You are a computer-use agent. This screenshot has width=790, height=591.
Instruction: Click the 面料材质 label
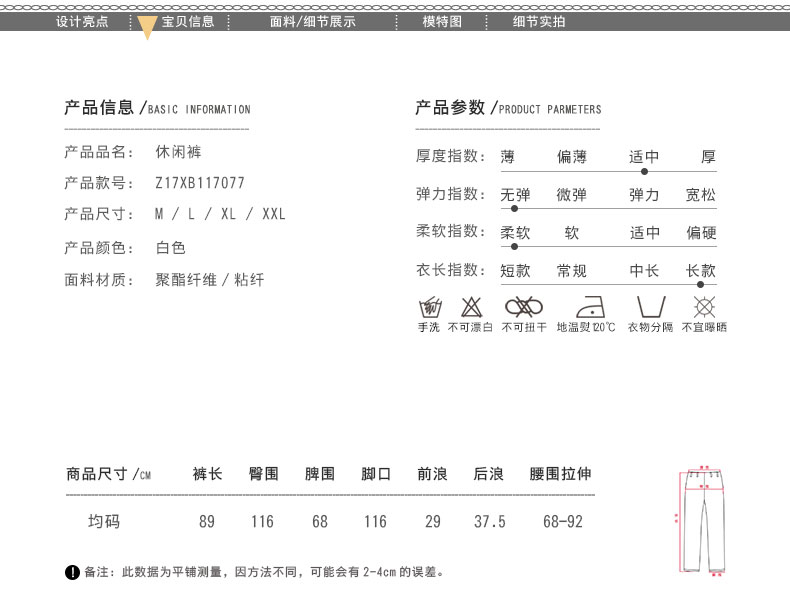pyautogui.click(x=99, y=280)
